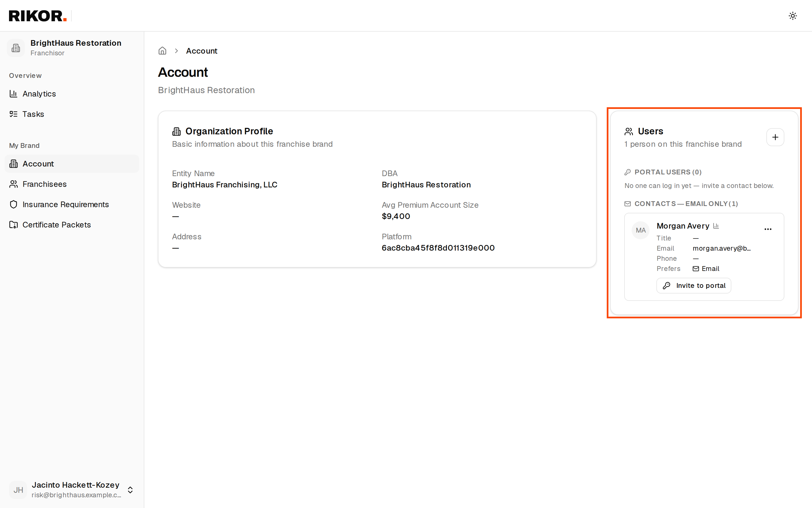Add a user with the plus button
Image resolution: width=812 pixels, height=508 pixels.
(775, 137)
